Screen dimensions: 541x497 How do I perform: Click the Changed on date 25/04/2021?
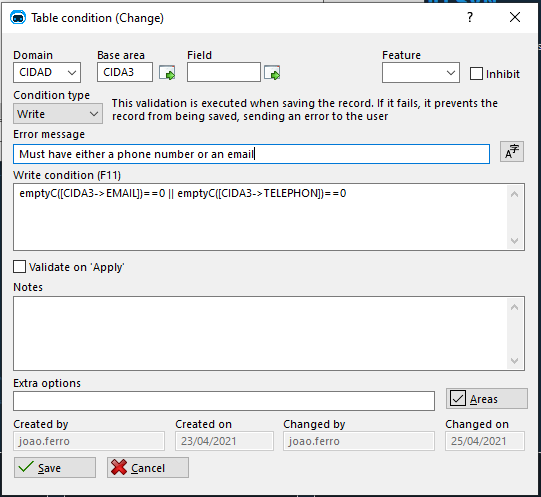point(485,441)
